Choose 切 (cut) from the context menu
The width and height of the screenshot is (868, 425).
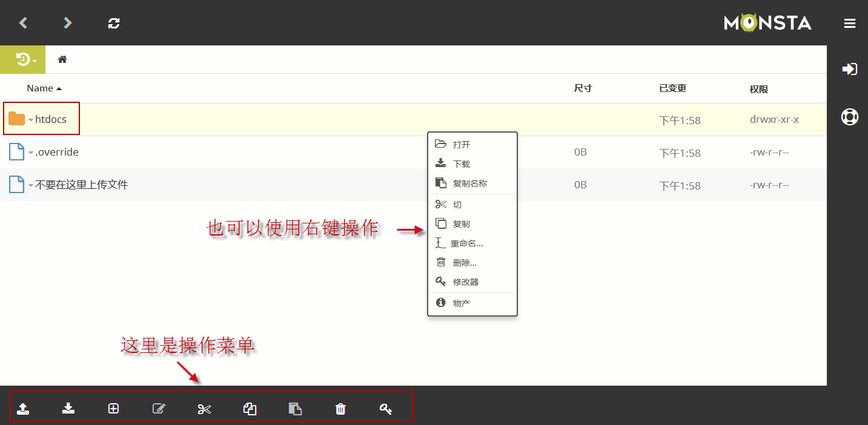coord(472,205)
